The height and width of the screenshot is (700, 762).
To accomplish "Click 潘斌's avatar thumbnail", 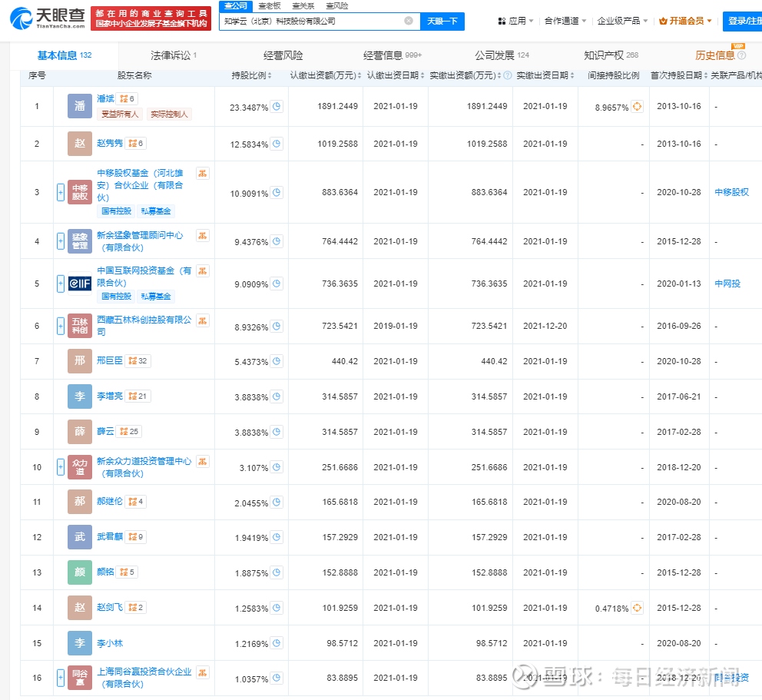I will point(80,106).
